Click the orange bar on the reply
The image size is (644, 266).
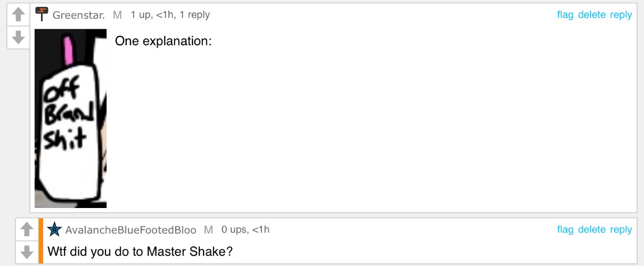click(x=40, y=241)
